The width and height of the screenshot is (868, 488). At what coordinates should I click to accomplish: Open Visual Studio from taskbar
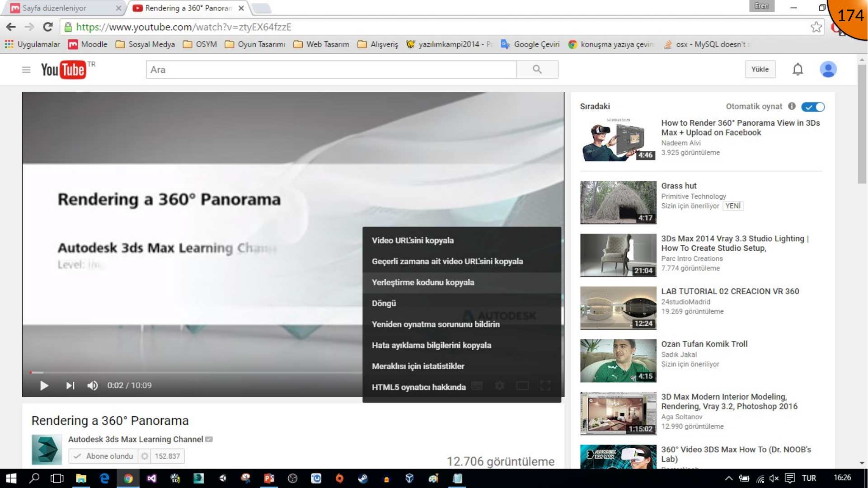tap(151, 478)
